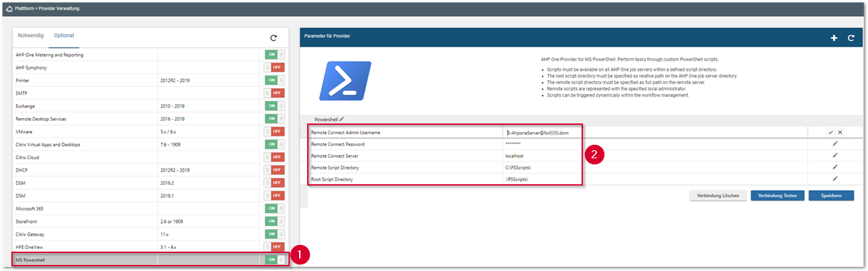
Task: Enable the HPE OneView provider switch
Action: [x=274, y=247]
